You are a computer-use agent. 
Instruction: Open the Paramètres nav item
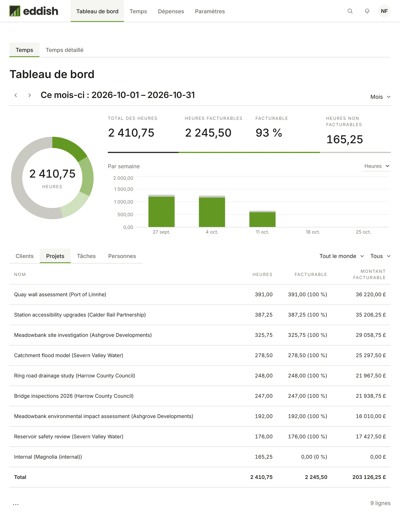210,11
